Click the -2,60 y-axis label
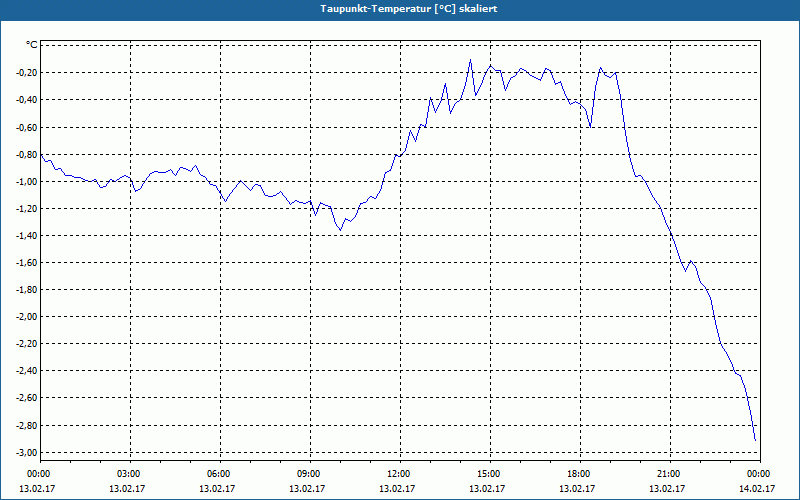 pyautogui.click(x=26, y=397)
